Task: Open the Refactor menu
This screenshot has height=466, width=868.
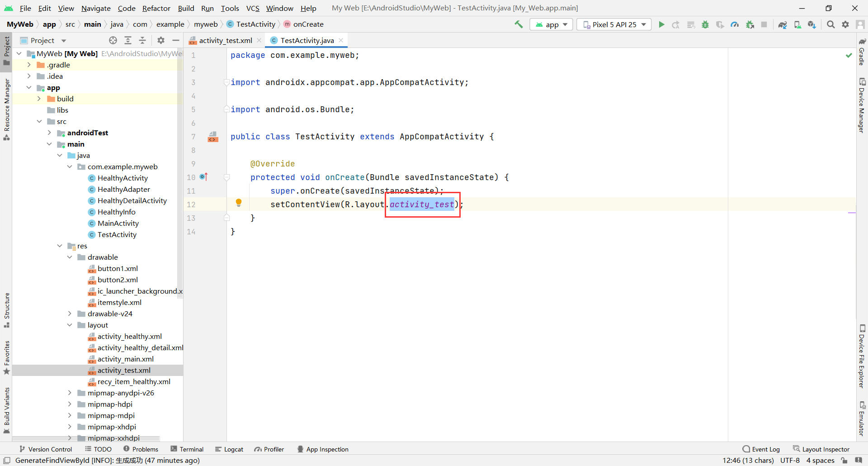Action: coord(156,8)
